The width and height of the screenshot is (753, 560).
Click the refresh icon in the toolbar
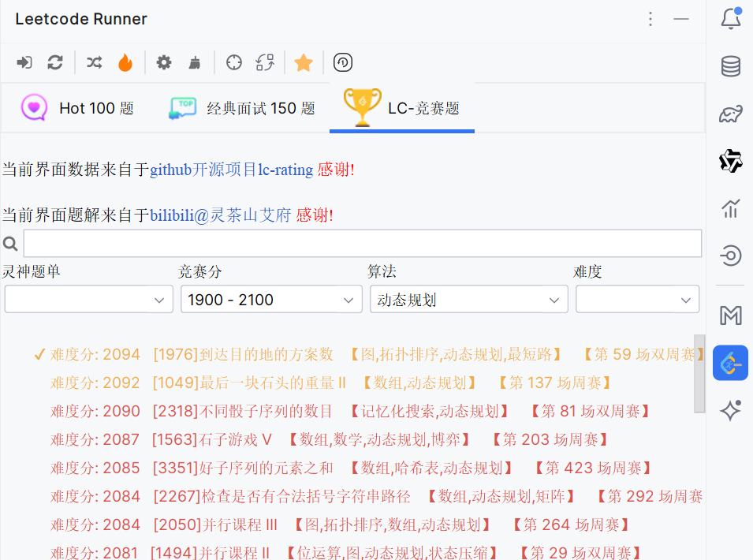tap(55, 63)
